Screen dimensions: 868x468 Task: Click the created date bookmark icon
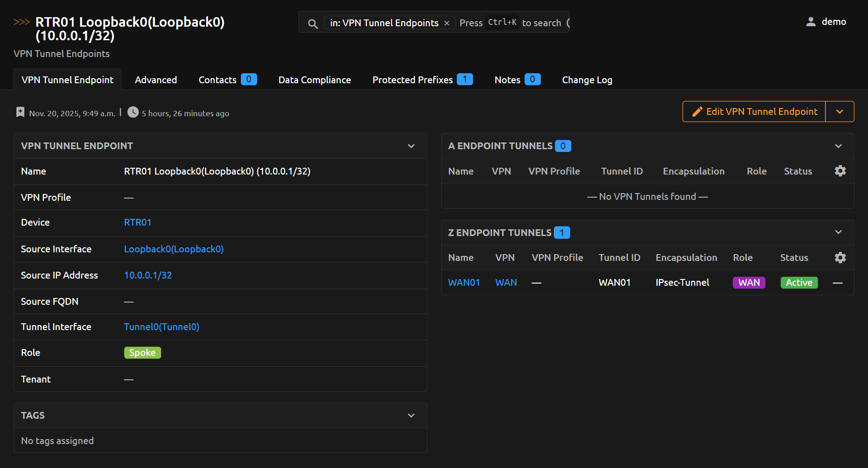coord(20,112)
